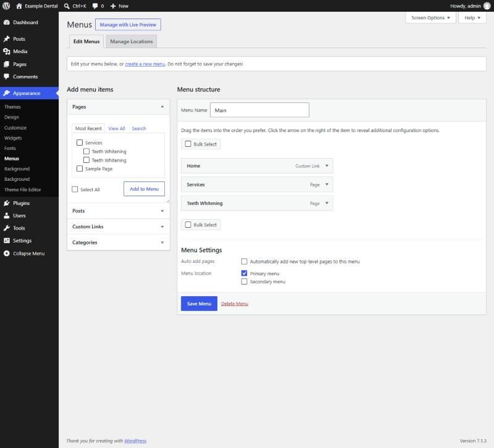Open Media library icon in sidebar
The height and width of the screenshot is (448, 494).
pyautogui.click(x=7, y=51)
